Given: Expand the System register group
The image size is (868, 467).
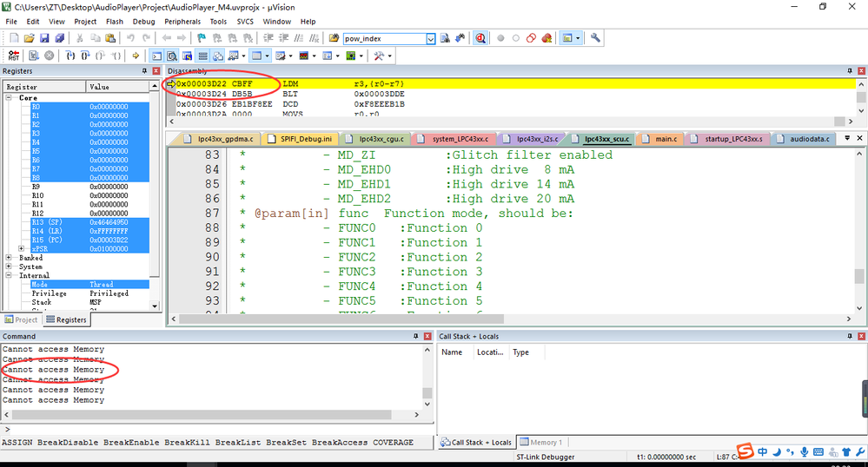Looking at the screenshot, I should click(9, 266).
